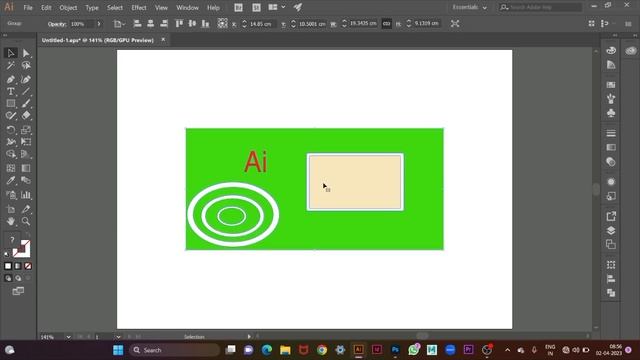640x360 pixels.
Task: Click the vertical canvas scrollbar thumb
Action: (596, 189)
